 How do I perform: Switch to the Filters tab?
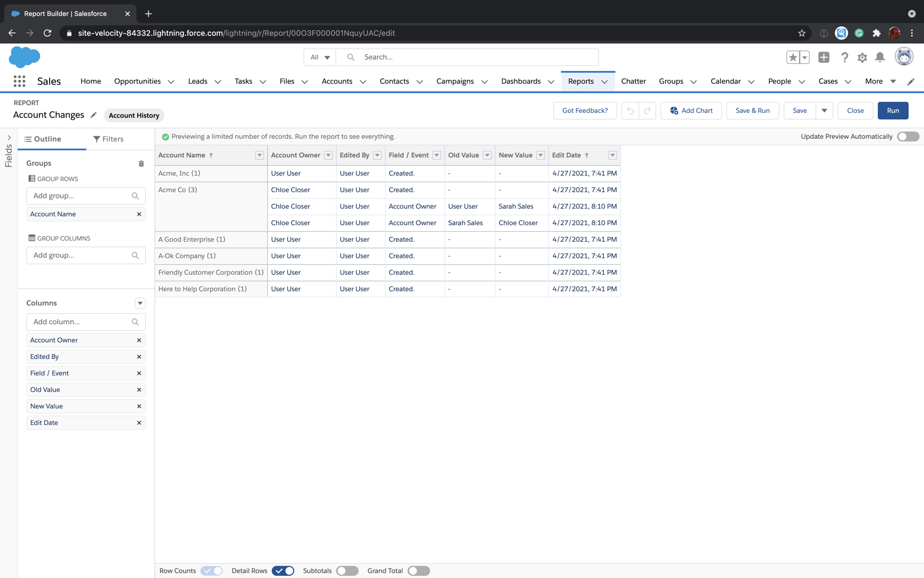108,139
